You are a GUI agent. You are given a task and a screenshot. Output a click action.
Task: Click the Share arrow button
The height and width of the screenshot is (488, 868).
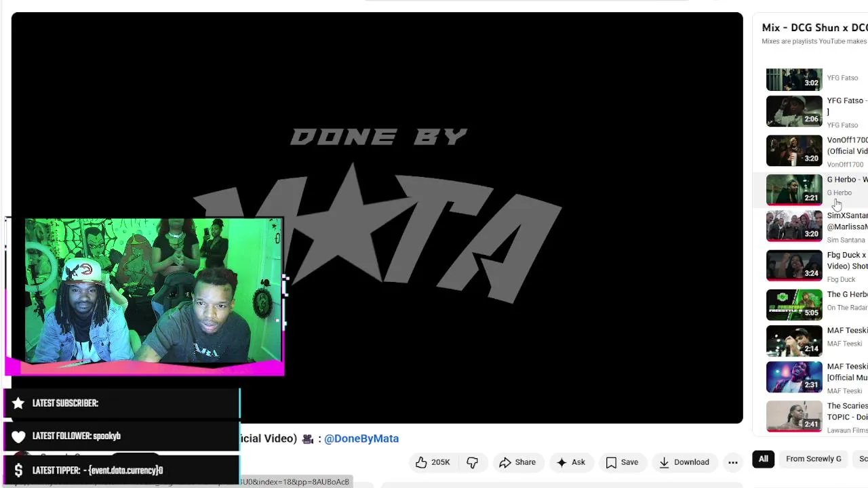click(x=517, y=462)
